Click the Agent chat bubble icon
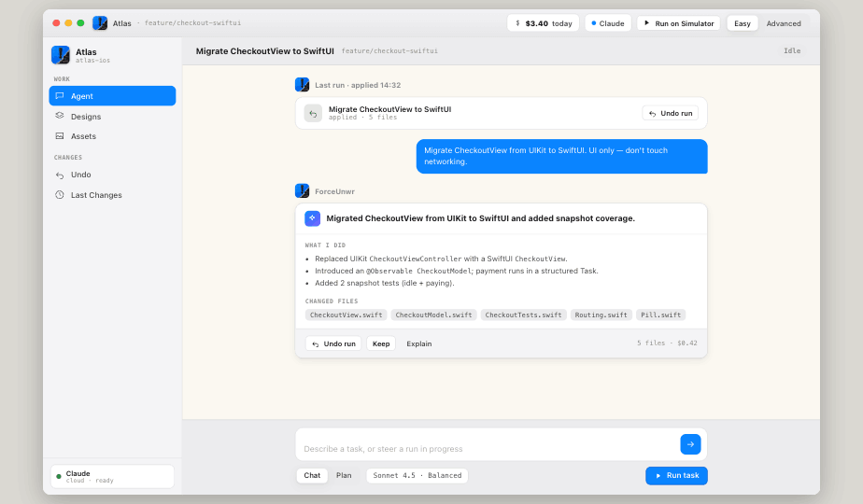This screenshot has width=863, height=504. coord(60,96)
